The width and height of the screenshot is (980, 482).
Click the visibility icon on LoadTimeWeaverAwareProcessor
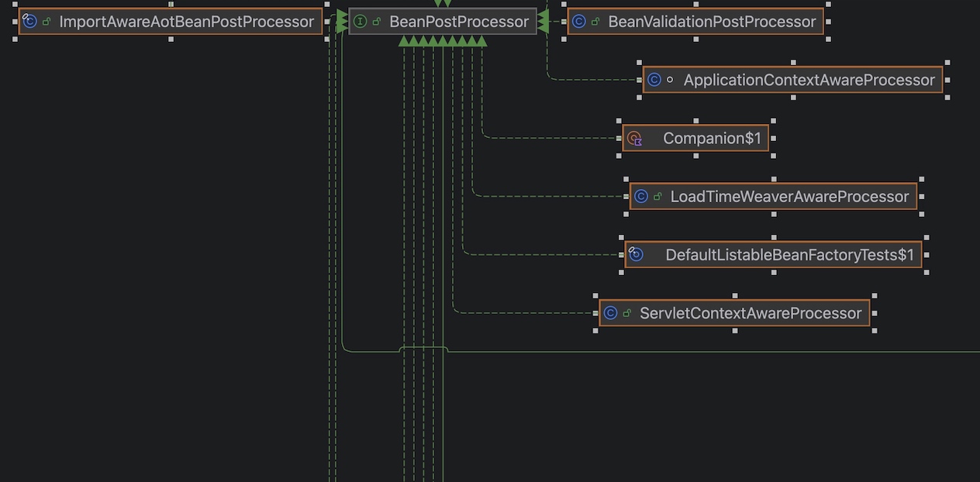(x=657, y=197)
